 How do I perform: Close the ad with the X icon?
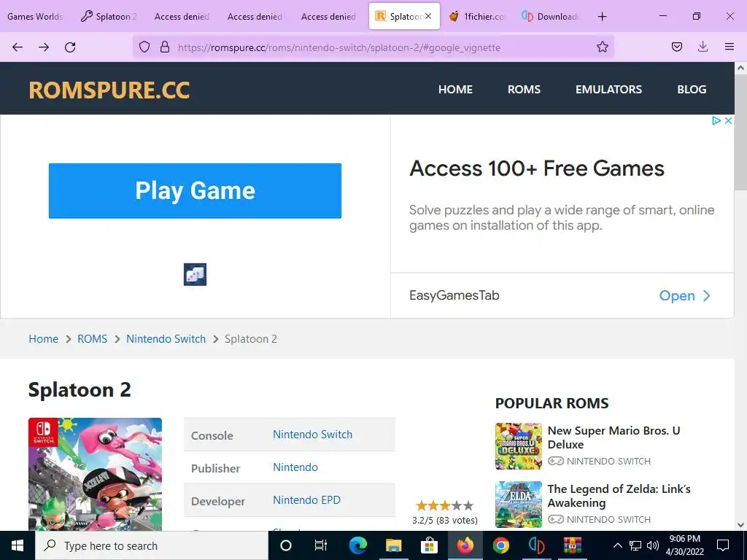729,120
